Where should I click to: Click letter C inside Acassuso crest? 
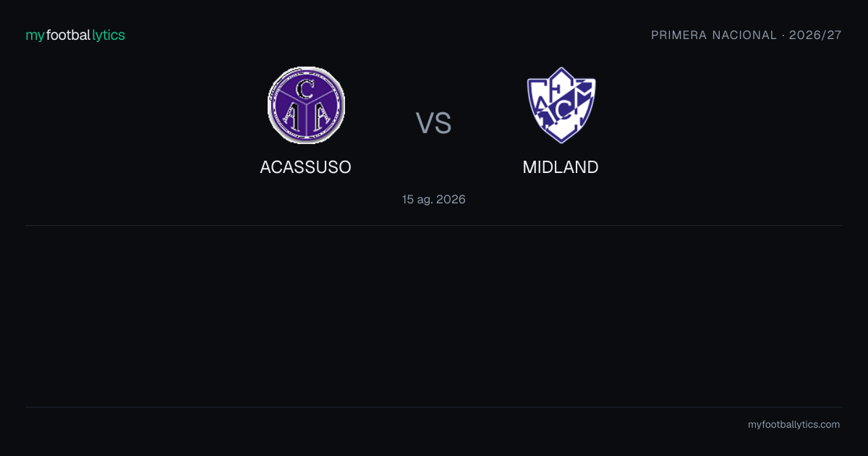306,89
